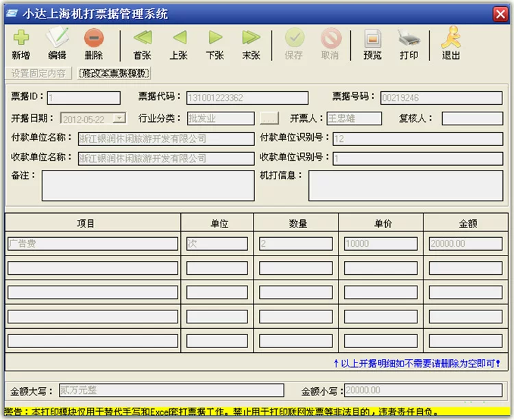
Task: Click the 开票人 field
Action: pos(354,119)
